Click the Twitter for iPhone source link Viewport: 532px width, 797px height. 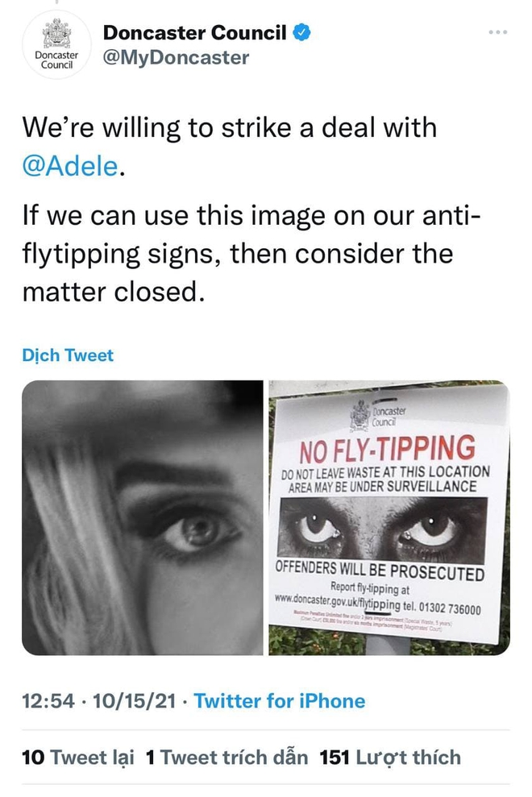(x=279, y=701)
